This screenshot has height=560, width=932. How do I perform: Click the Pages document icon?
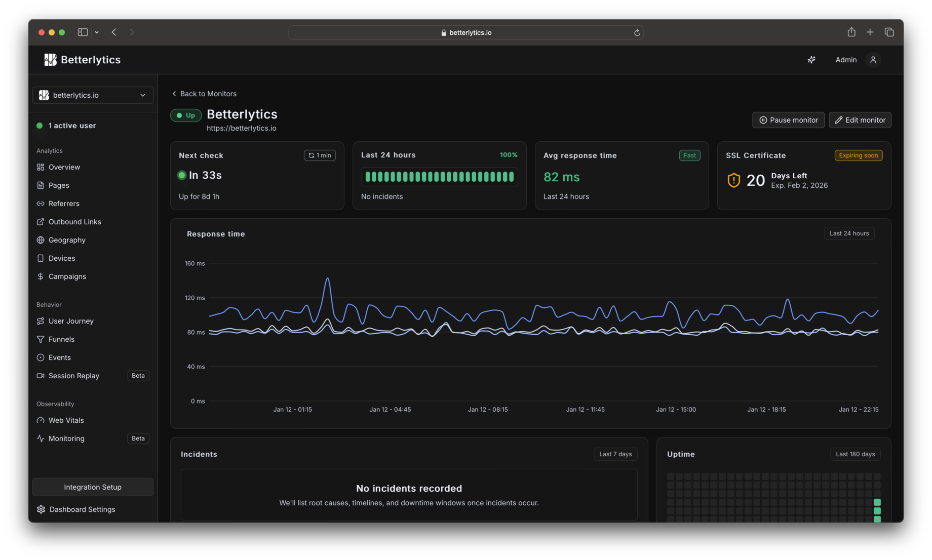tap(41, 185)
